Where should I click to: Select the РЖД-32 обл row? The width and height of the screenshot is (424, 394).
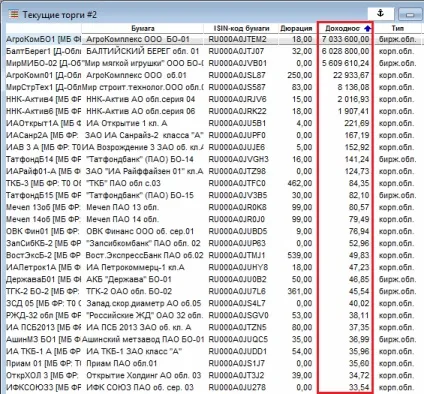click(213, 315)
